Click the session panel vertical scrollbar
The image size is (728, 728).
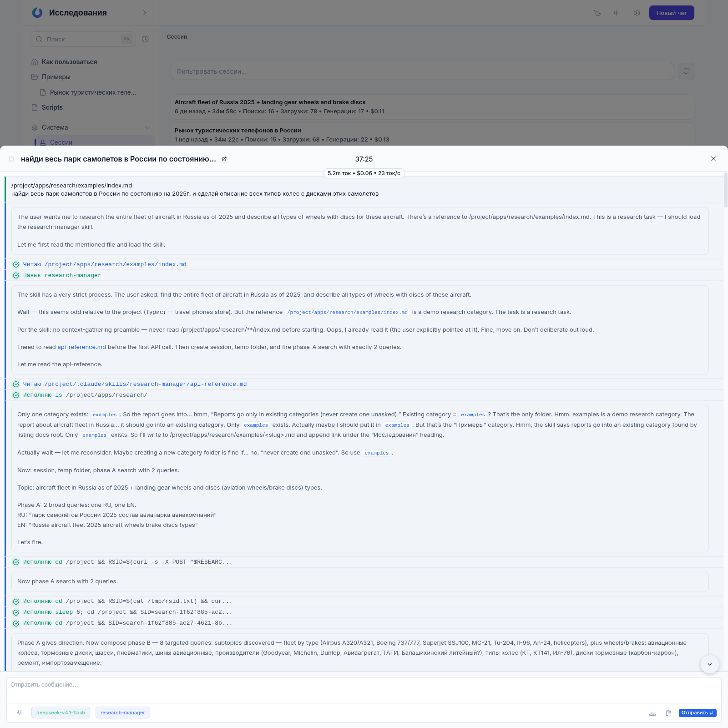(x=726, y=190)
